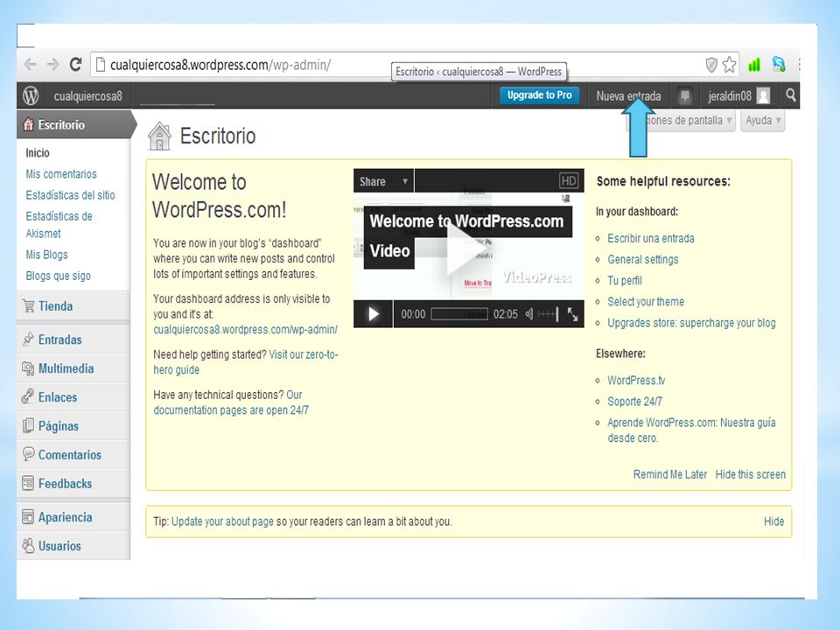The width and height of the screenshot is (840, 630).
Task: Click the Páginas icon in sidebar
Action: [28, 425]
